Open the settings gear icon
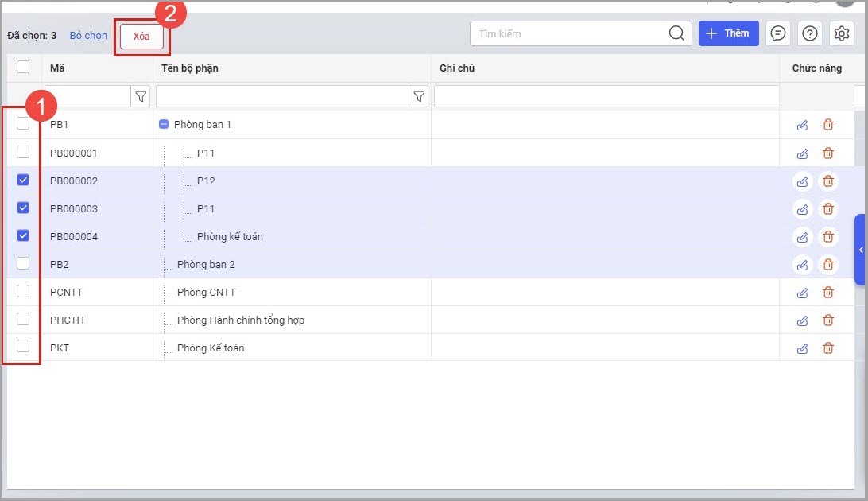The height and width of the screenshot is (501, 868). coord(841,33)
